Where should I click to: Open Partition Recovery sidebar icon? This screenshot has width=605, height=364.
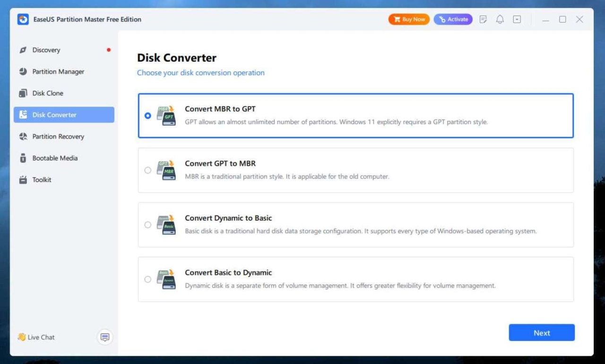point(23,136)
